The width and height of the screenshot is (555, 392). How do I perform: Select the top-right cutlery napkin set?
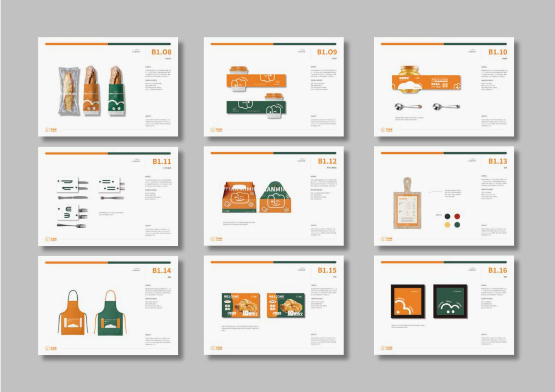[x=112, y=188]
